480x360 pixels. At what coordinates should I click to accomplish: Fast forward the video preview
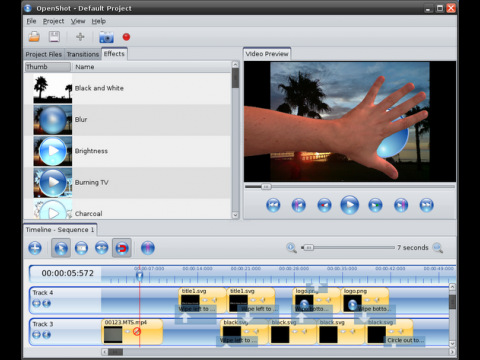375,205
